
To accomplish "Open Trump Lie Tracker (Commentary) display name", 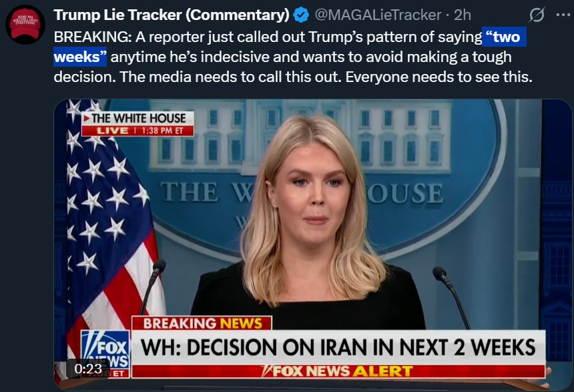I will pos(172,15).
